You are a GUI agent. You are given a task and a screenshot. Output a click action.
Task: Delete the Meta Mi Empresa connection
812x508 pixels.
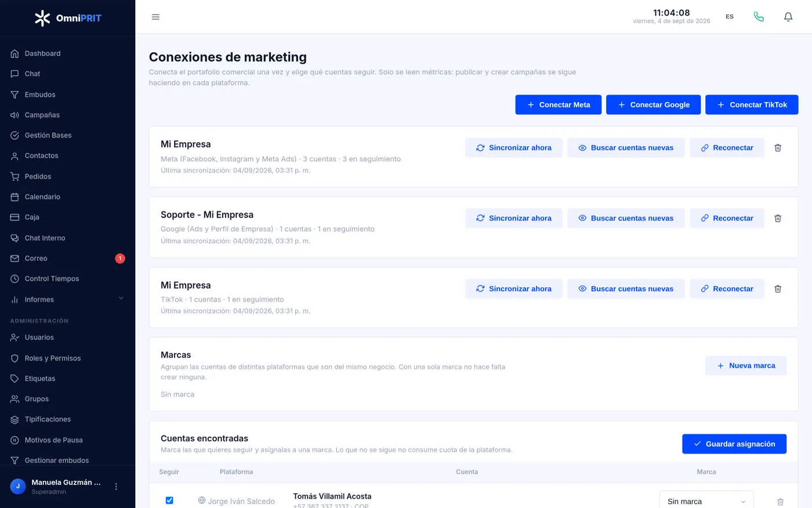778,148
